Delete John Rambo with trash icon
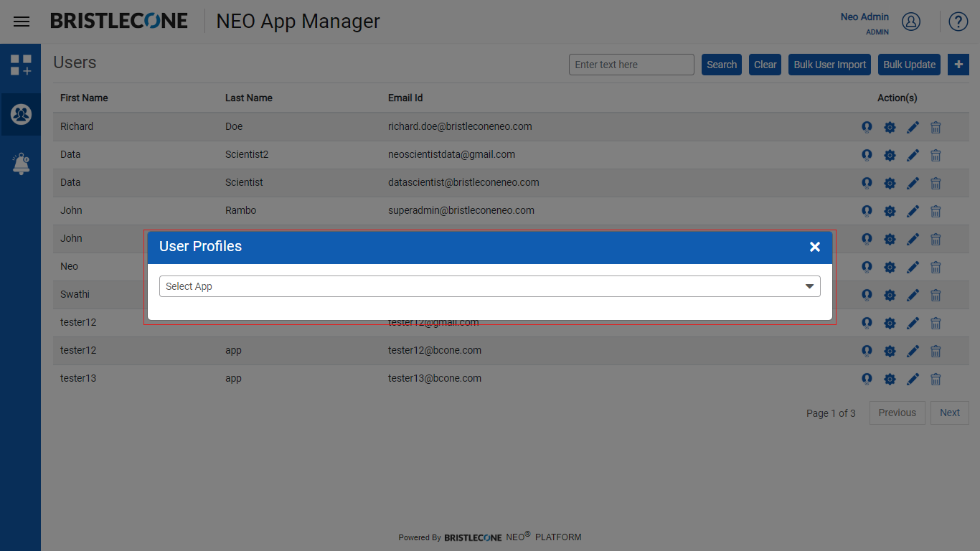The height and width of the screenshot is (551, 980). pyautogui.click(x=936, y=211)
